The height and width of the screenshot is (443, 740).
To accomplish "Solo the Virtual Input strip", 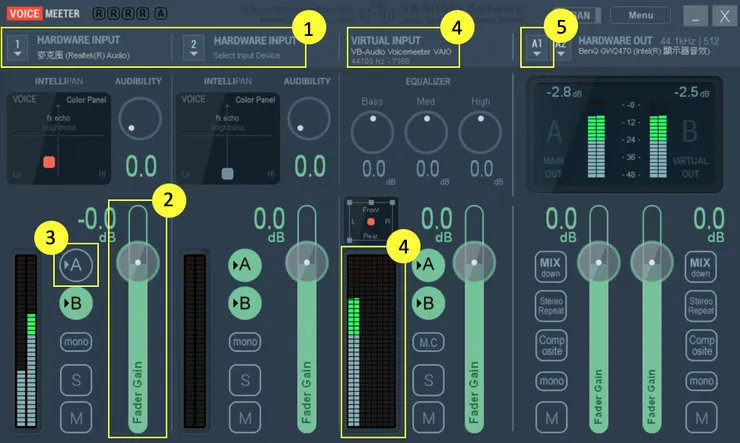I will (x=428, y=380).
